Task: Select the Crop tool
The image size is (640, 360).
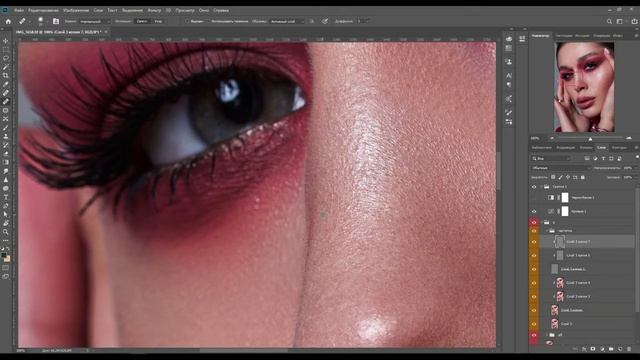Action: point(6,76)
